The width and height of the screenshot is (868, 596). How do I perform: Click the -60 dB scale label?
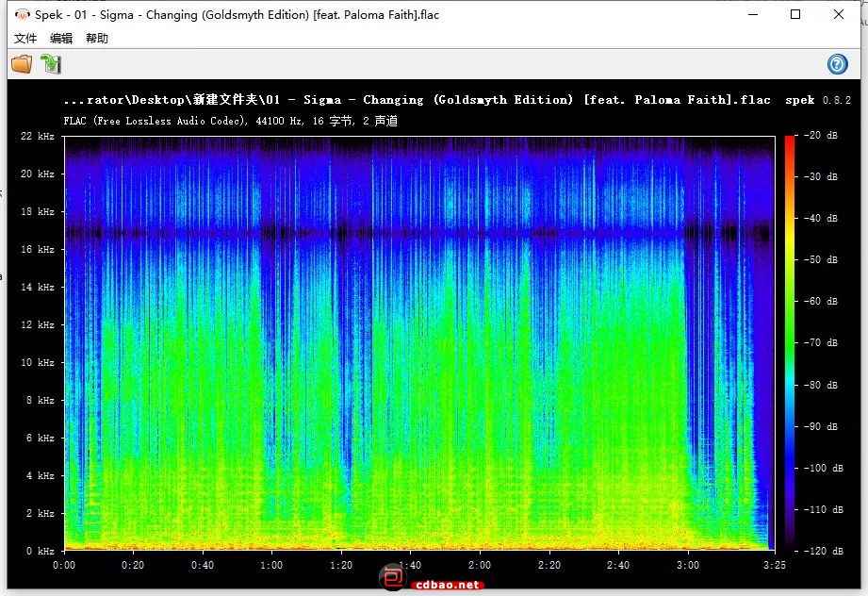(x=820, y=302)
